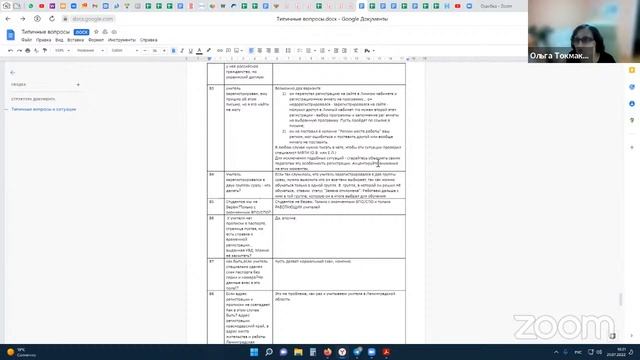Click the plus button next to the outline heading
The image size is (640, 360).
pos(78,84)
